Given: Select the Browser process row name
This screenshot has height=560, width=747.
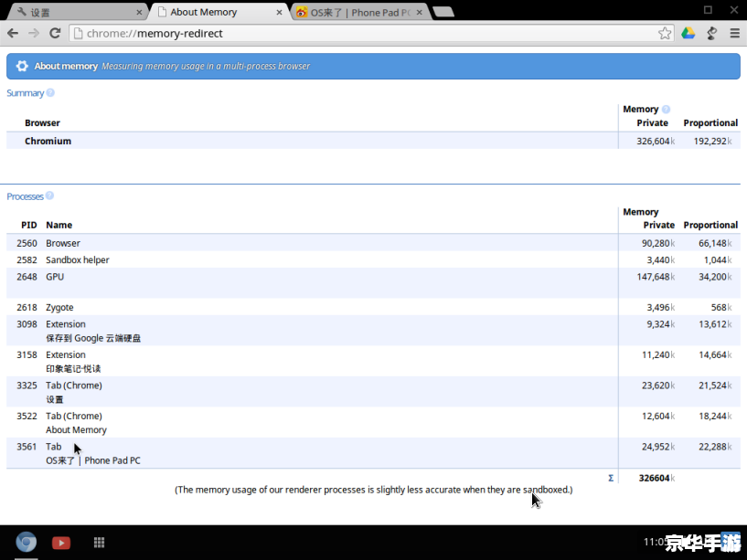Looking at the screenshot, I should coord(63,243).
